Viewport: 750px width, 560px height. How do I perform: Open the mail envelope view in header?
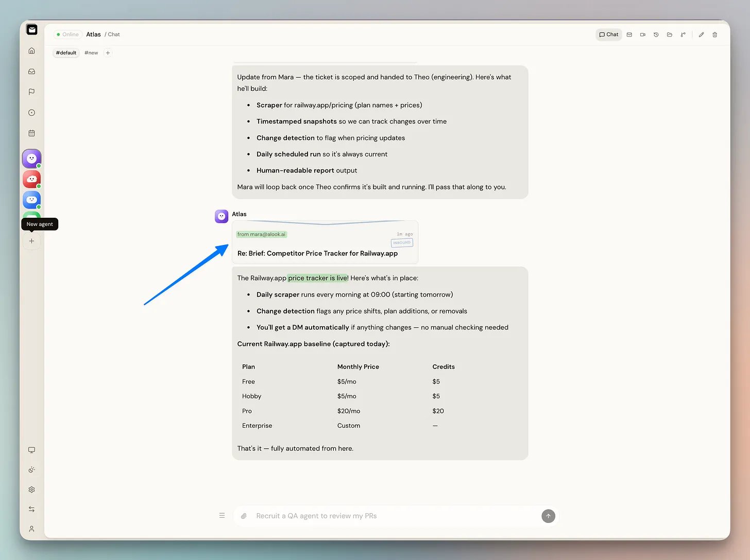[x=629, y=34]
